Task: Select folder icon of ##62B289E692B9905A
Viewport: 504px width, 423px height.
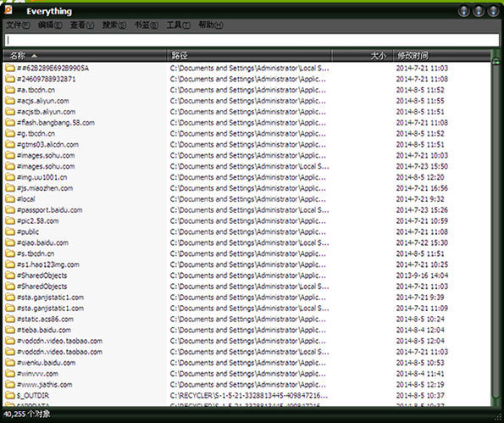Action: (10, 68)
